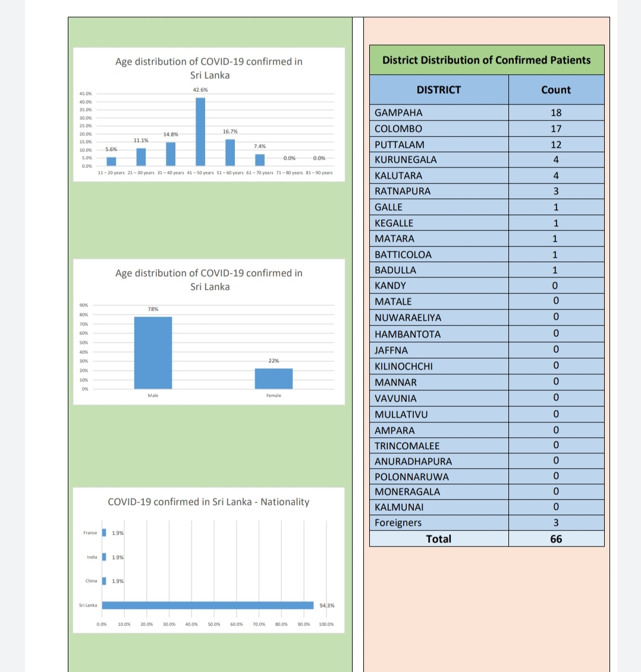Select the Foreigners row in table

[x=487, y=523]
